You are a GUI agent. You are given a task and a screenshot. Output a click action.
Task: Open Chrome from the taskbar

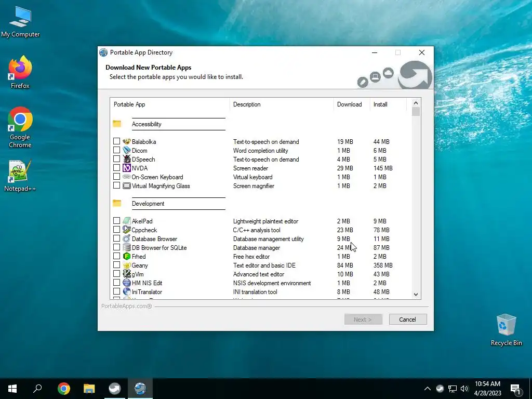coord(64,389)
